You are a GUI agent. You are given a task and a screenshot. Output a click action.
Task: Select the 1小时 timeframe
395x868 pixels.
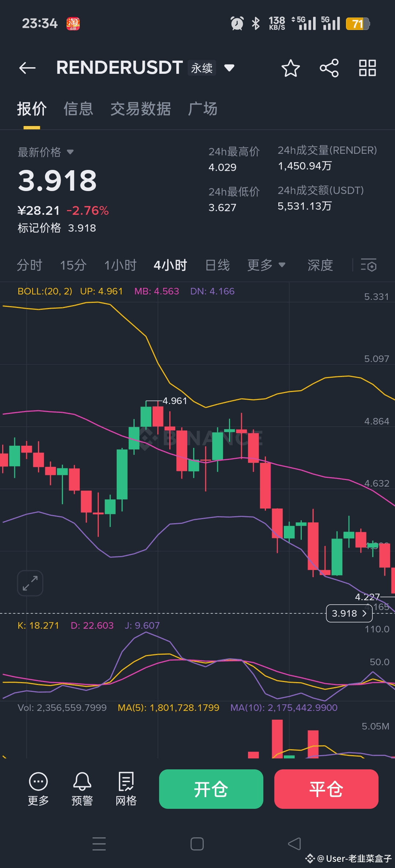click(x=120, y=265)
